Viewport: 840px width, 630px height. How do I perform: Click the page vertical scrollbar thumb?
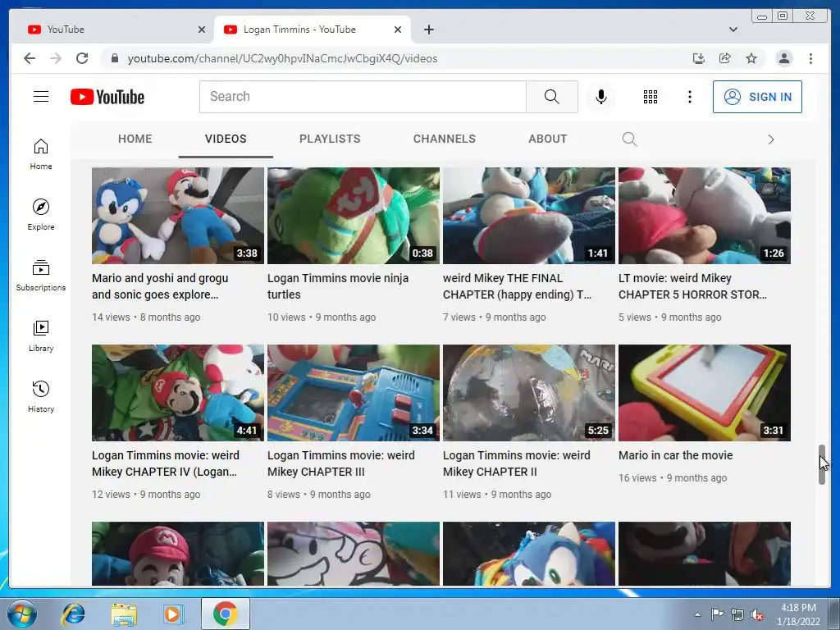pos(822,464)
